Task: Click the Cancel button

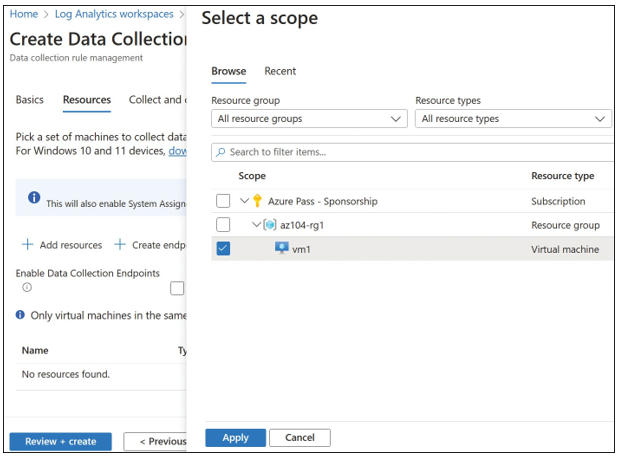Action: (300, 438)
